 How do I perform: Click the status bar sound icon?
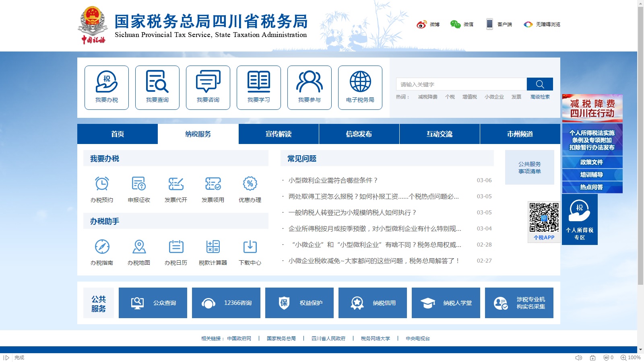click(x=579, y=358)
